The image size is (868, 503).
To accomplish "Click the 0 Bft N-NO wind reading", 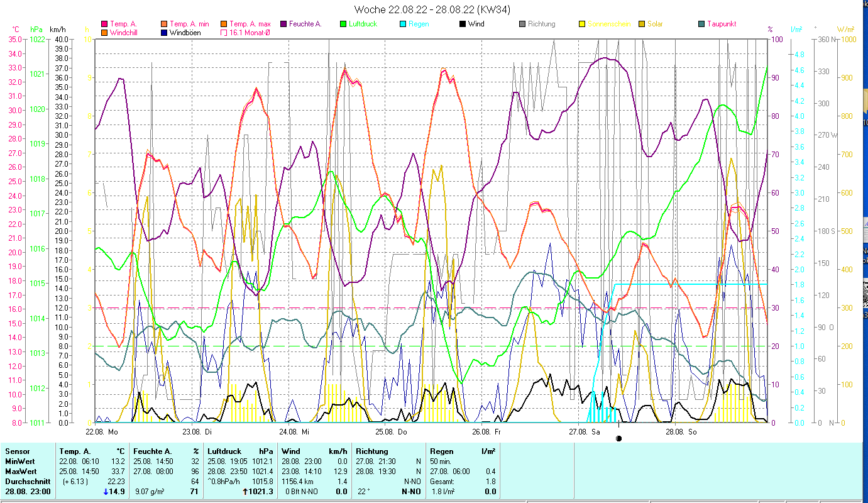I will 302,492.
